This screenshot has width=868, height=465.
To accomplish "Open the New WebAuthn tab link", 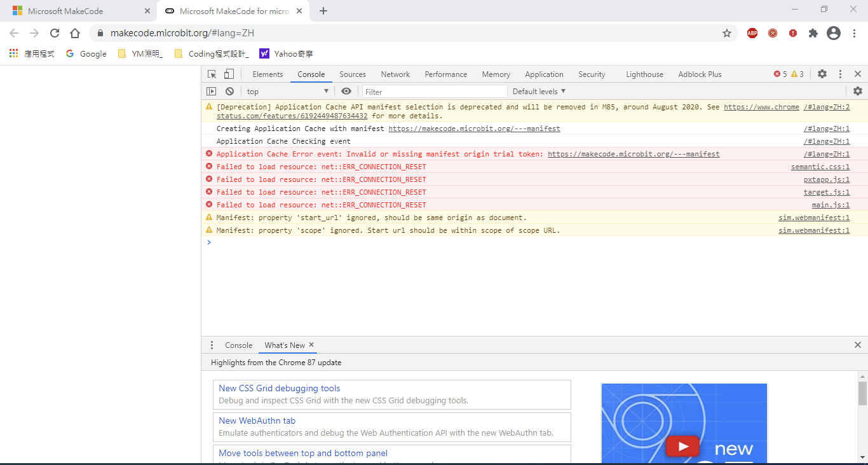I will click(257, 420).
